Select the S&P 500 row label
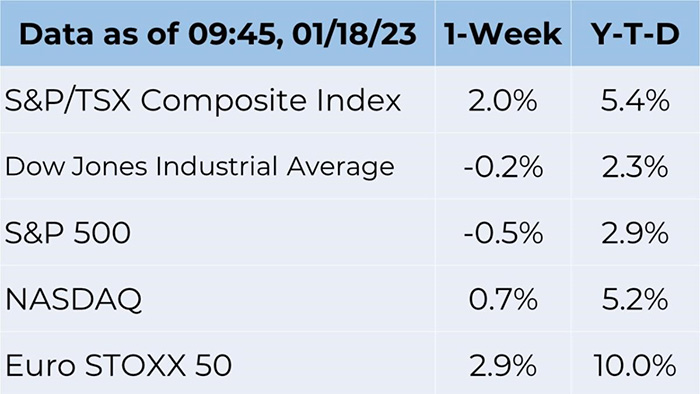 (67, 233)
